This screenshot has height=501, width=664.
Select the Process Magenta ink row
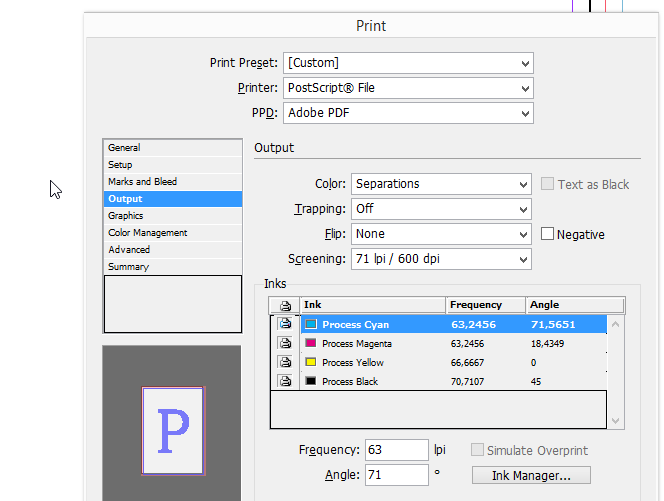click(x=454, y=343)
